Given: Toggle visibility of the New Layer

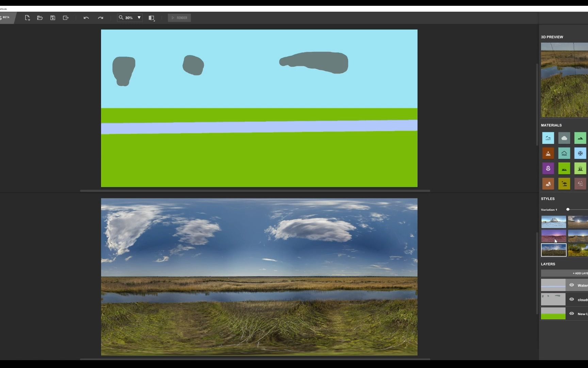Looking at the screenshot, I should click(x=572, y=313).
